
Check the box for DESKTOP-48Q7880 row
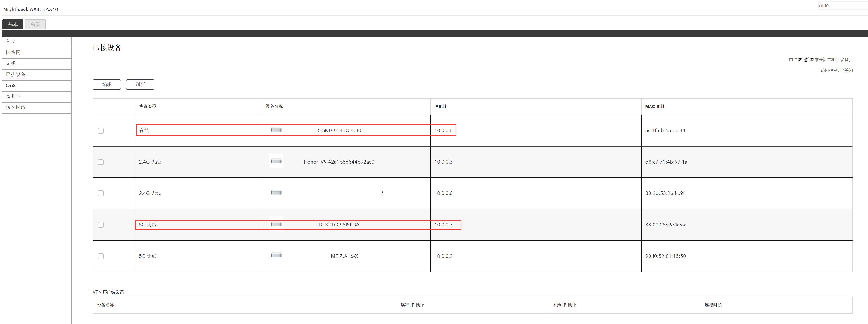click(101, 130)
